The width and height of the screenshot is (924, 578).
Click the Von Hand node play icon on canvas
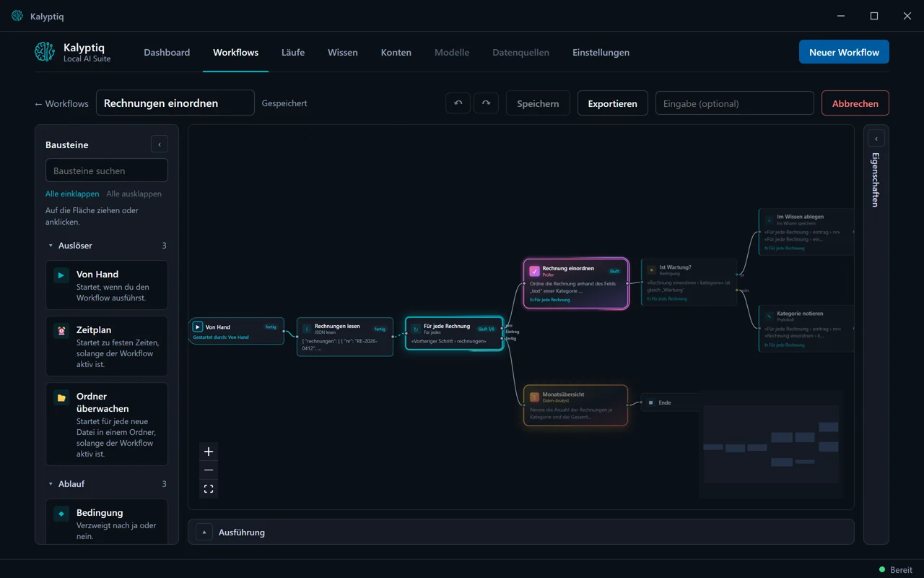(x=198, y=327)
